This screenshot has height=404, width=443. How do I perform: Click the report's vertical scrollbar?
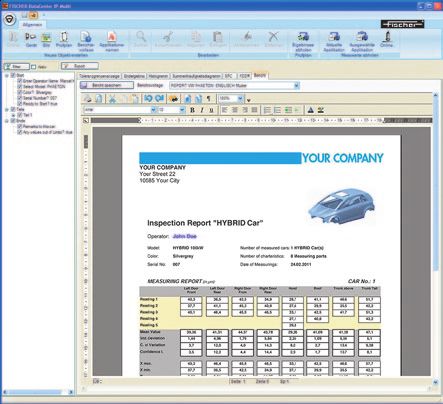pyautogui.click(x=436, y=237)
